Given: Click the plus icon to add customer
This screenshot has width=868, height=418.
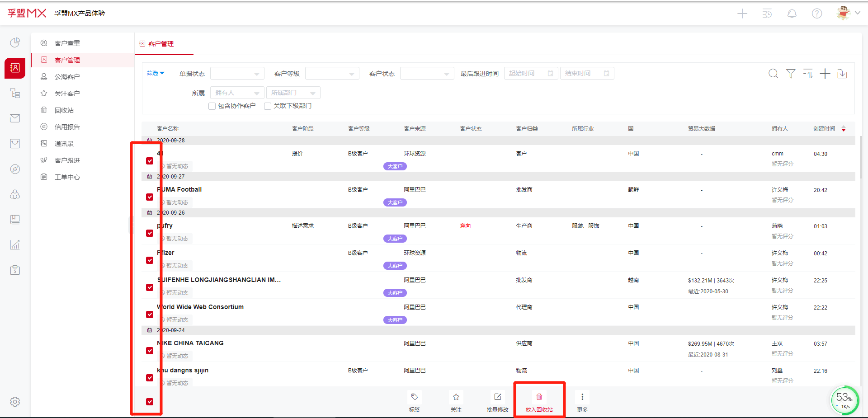Looking at the screenshot, I should 825,74.
